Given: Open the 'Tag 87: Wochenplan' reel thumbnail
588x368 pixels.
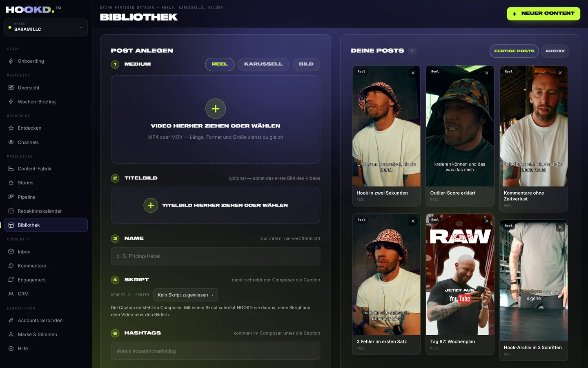Looking at the screenshot, I should 460,274.
